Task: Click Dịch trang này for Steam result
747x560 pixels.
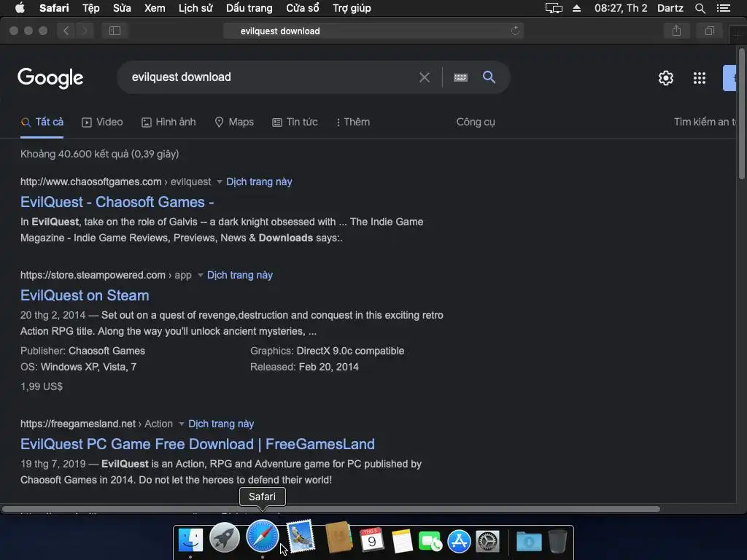Action: (239, 275)
